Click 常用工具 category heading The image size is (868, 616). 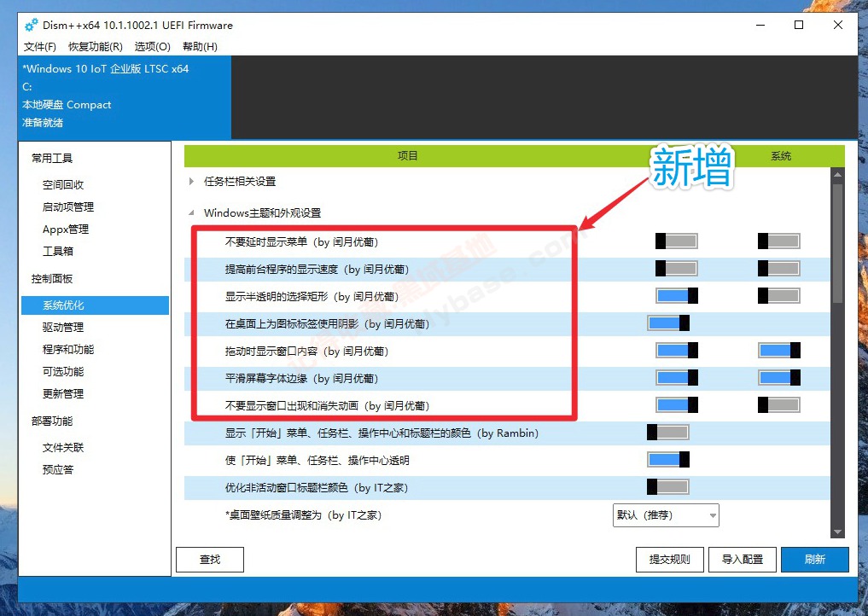(x=52, y=159)
